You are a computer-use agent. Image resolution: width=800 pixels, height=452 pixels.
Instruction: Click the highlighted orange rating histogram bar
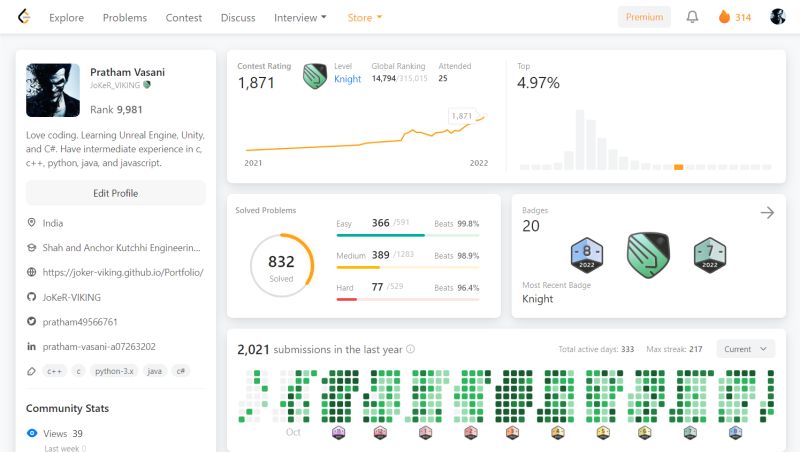click(x=678, y=167)
